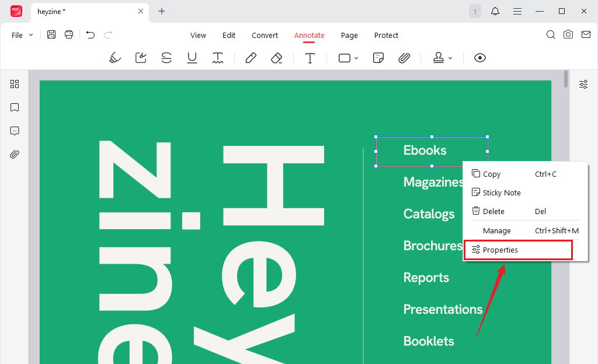The image size is (598, 364).
Task: Select the Rectangle shape tool
Action: (345, 58)
